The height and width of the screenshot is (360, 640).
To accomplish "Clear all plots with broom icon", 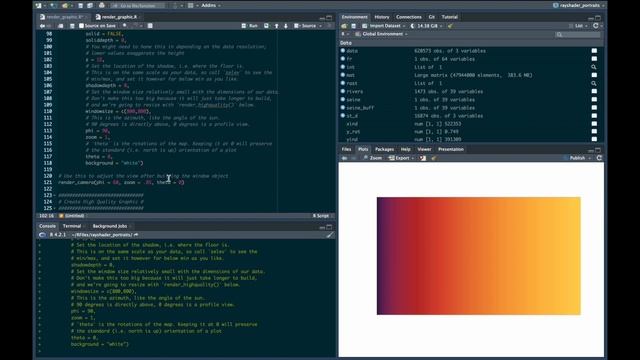I will (x=433, y=158).
